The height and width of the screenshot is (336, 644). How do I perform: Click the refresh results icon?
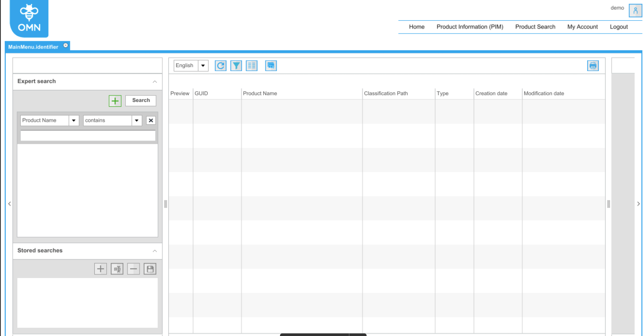220,65
